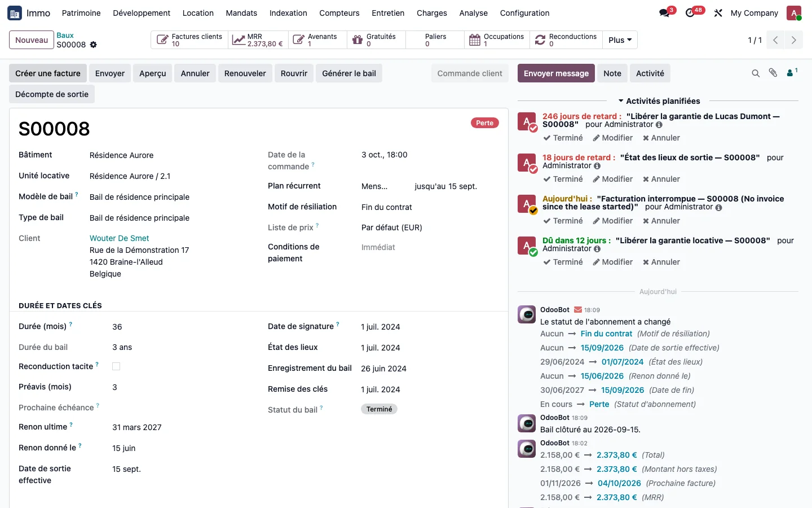This screenshot has width=812, height=508.
Task: Click the Durée (mois) value 36
Action: pos(117,327)
